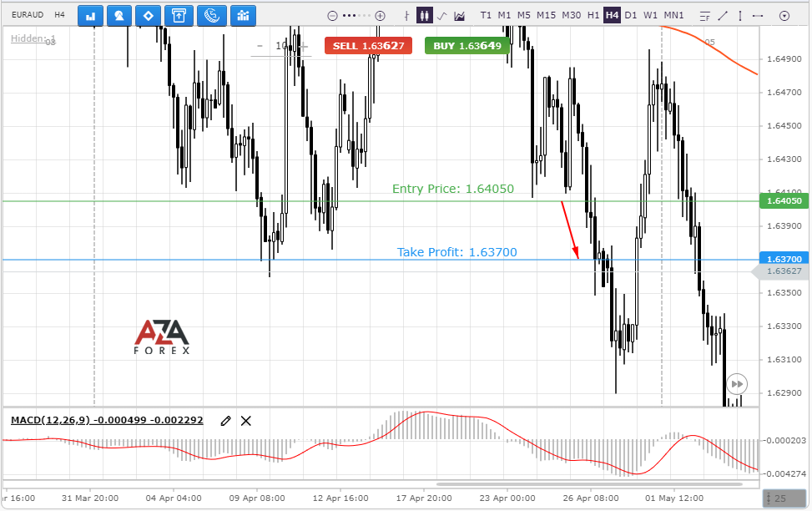Adjust the dotted zoom level indicator
Screen dimensions: 812x511
(356, 16)
